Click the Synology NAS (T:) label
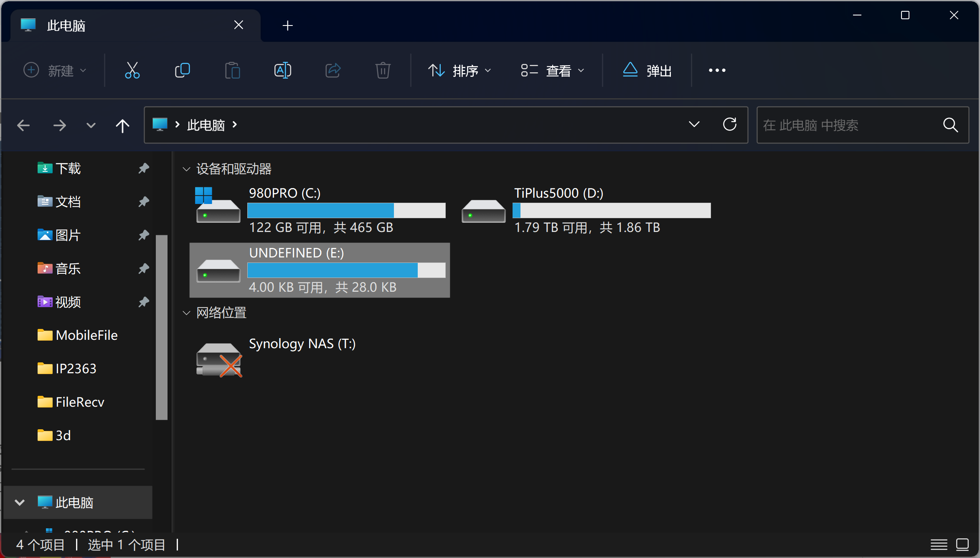The image size is (980, 558). tap(302, 344)
